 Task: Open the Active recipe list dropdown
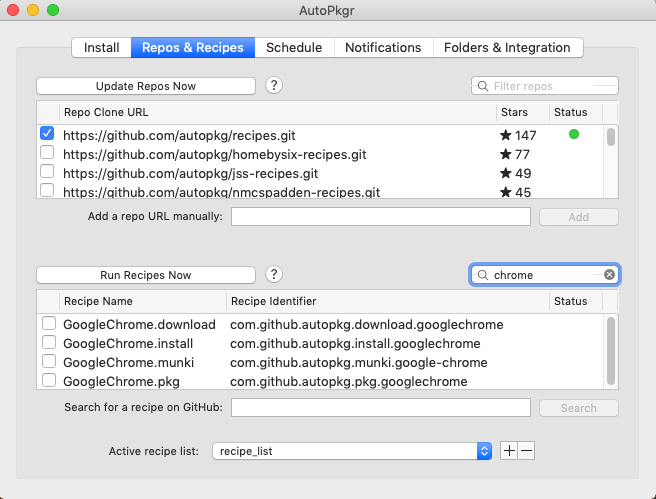click(352, 451)
